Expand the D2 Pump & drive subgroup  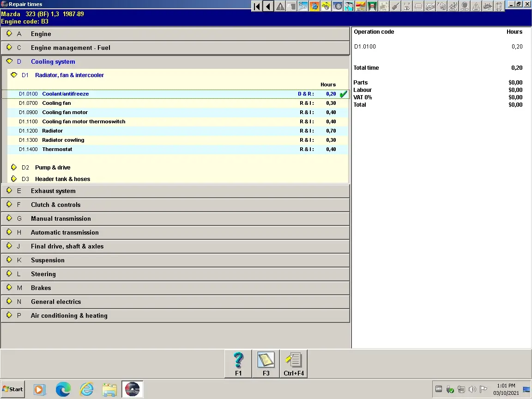(14, 167)
